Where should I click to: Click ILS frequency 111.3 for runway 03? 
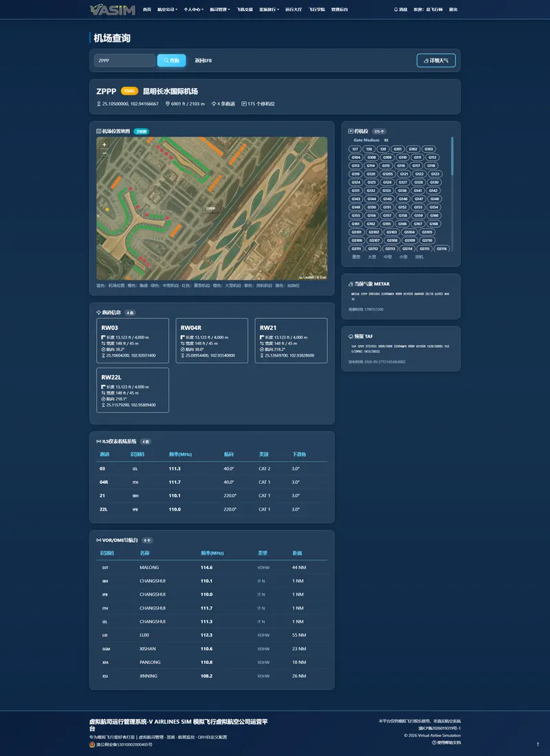(175, 469)
